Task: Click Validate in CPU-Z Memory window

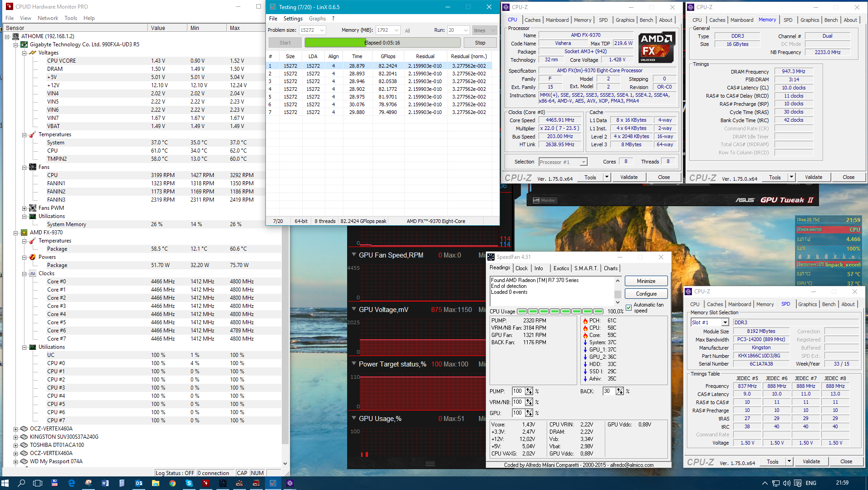Action: (814, 177)
